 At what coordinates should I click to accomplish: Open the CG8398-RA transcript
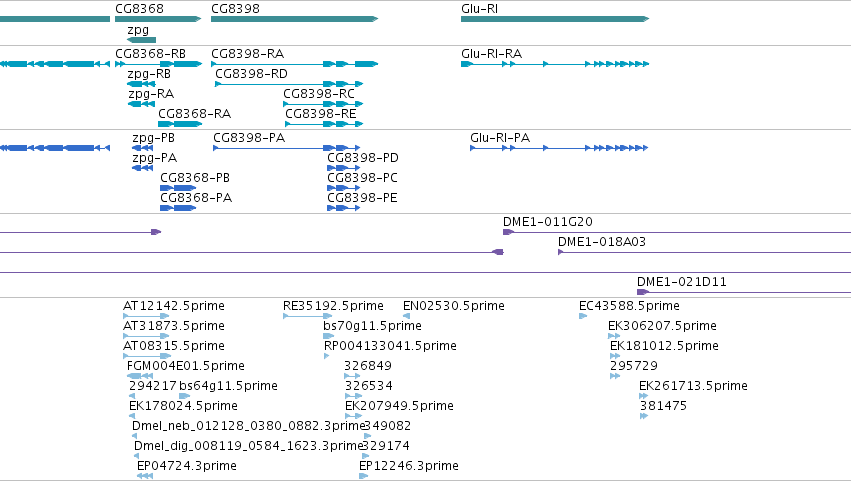click(294, 64)
